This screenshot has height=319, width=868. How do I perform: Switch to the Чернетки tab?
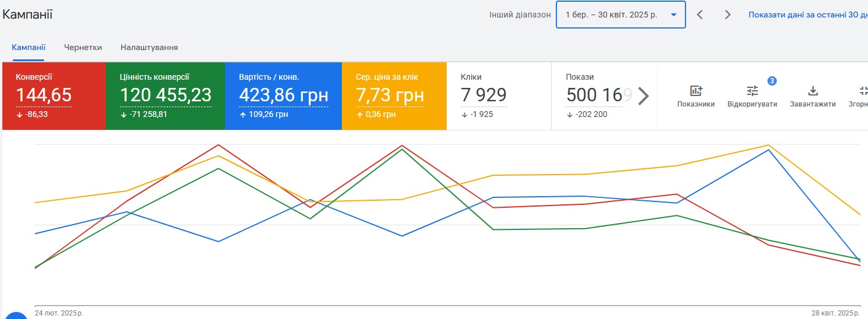pos(83,47)
